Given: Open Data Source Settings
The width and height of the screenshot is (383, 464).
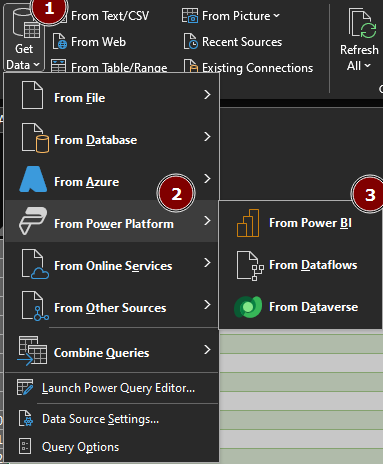Looking at the screenshot, I should pyautogui.click(x=112, y=419).
